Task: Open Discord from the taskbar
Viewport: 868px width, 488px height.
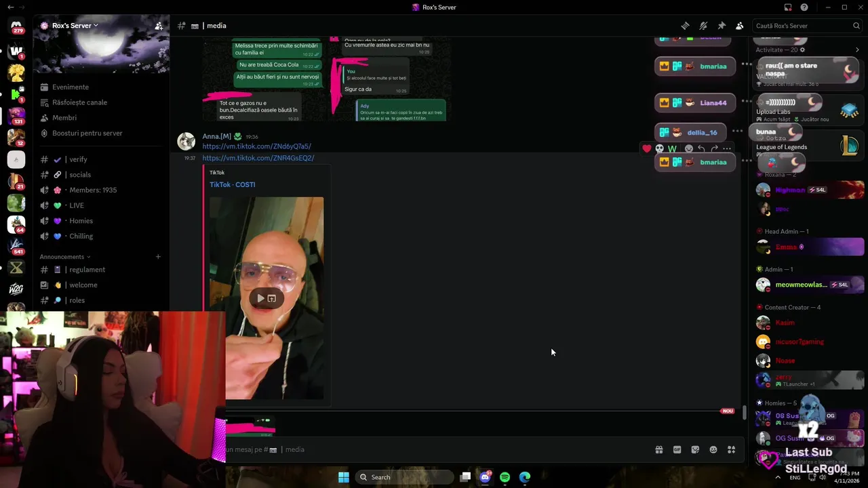Action: tap(485, 477)
